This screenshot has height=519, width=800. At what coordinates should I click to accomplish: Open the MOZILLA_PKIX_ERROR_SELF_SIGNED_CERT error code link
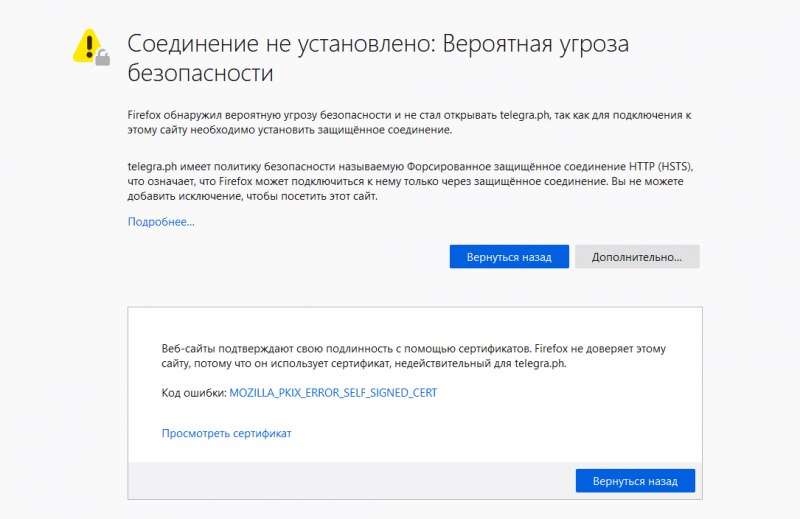click(333, 393)
